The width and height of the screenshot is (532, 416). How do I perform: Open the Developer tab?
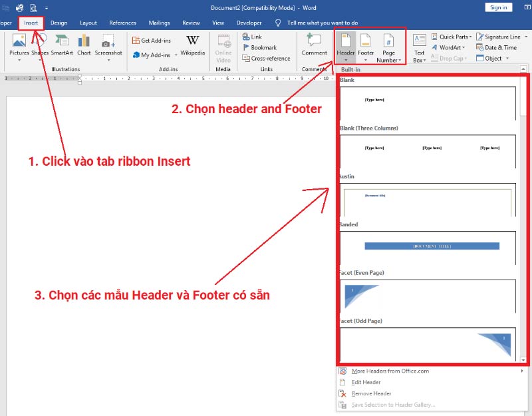point(249,23)
